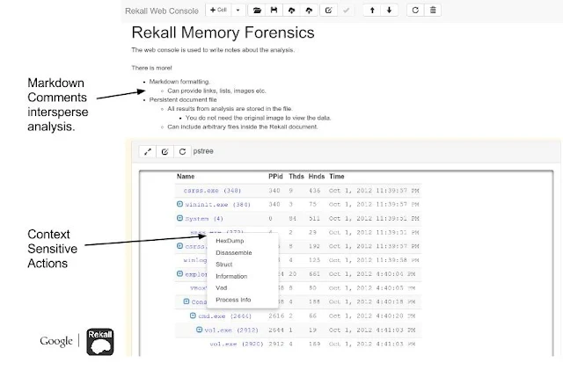Click the Persistent document file bullet
This screenshot has height=392, width=563.
click(183, 99)
